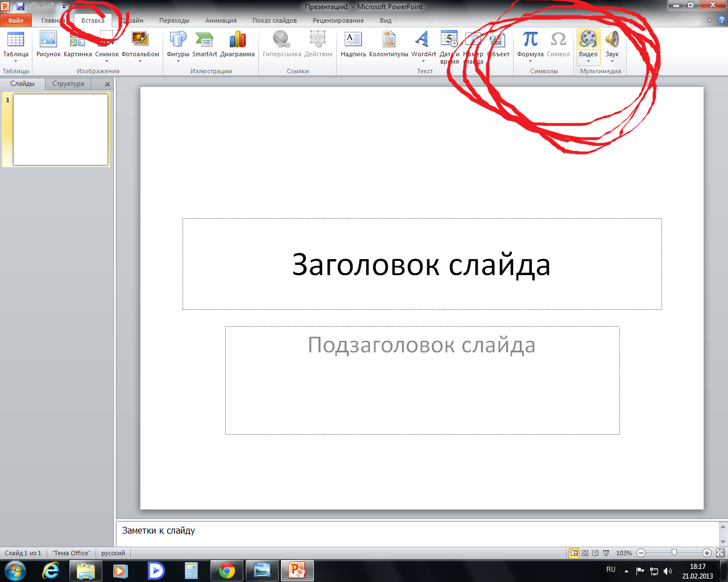Adjust the zoom slider handle
The width and height of the screenshot is (728, 582).
(x=674, y=553)
